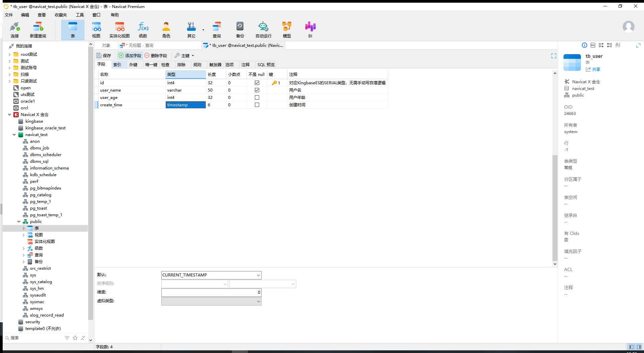Click the filter lines icon beside search
This screenshot has width=644, height=353.
point(67,338)
